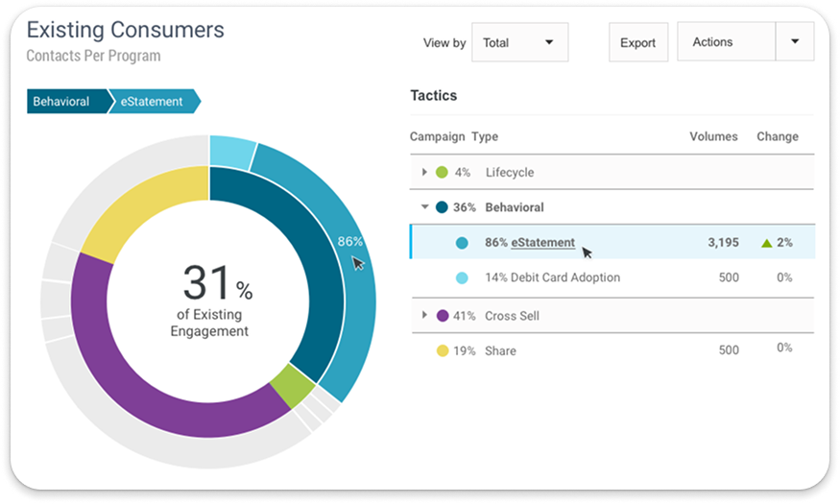
Task: Click the light blue Debit Card Adoption dot
Action: pyautogui.click(x=462, y=278)
